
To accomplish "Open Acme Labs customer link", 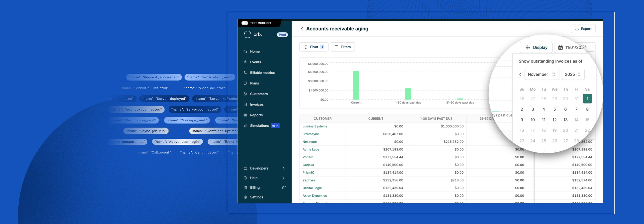I will [x=311, y=149].
